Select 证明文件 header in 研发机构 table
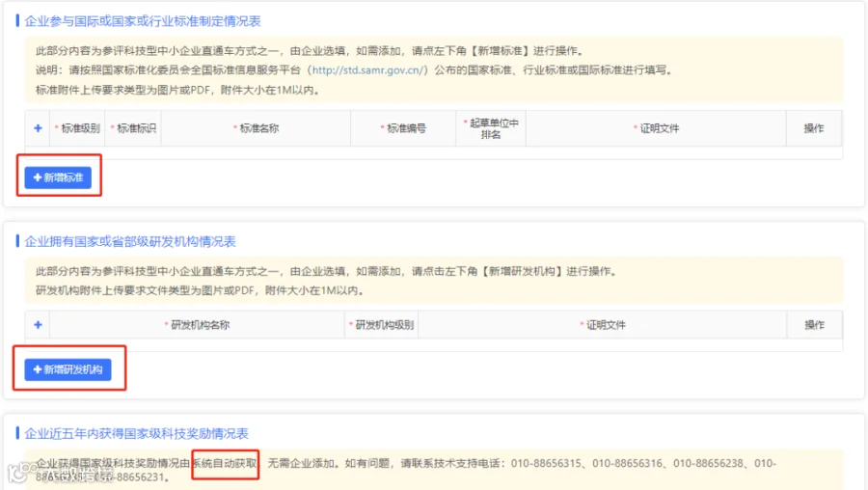This screenshot has height=490, width=868. (x=602, y=325)
